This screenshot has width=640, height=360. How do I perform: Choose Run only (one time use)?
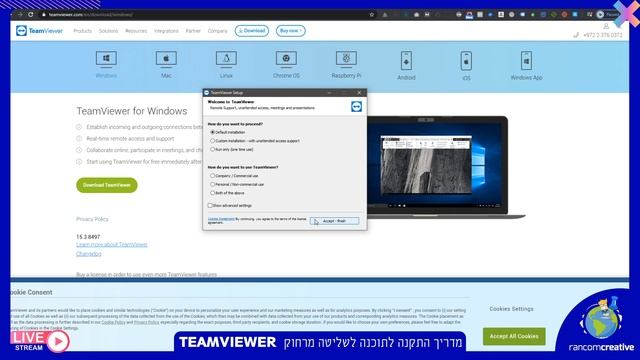coord(212,149)
